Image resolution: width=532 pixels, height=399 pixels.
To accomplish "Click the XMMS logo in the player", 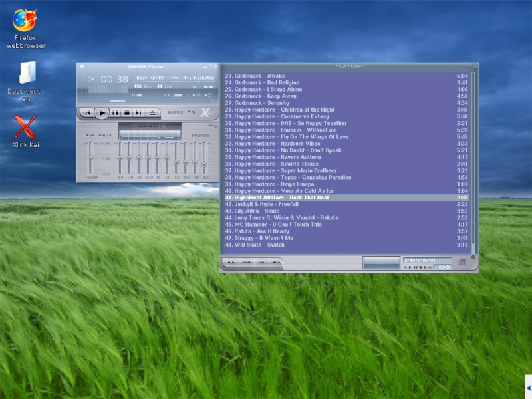I will point(207,113).
